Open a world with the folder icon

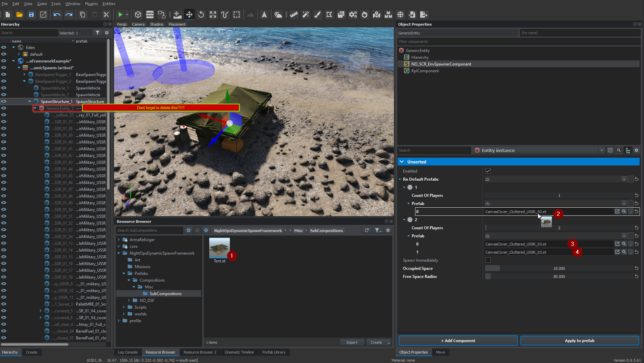point(20,15)
